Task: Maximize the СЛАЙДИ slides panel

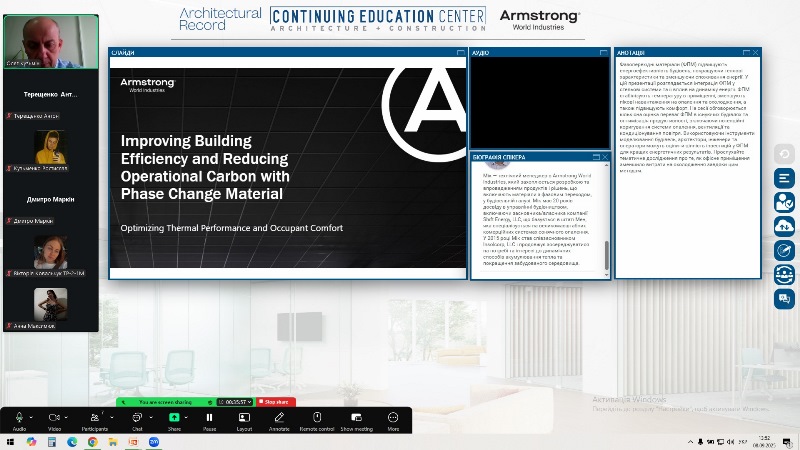Action: [x=460, y=53]
